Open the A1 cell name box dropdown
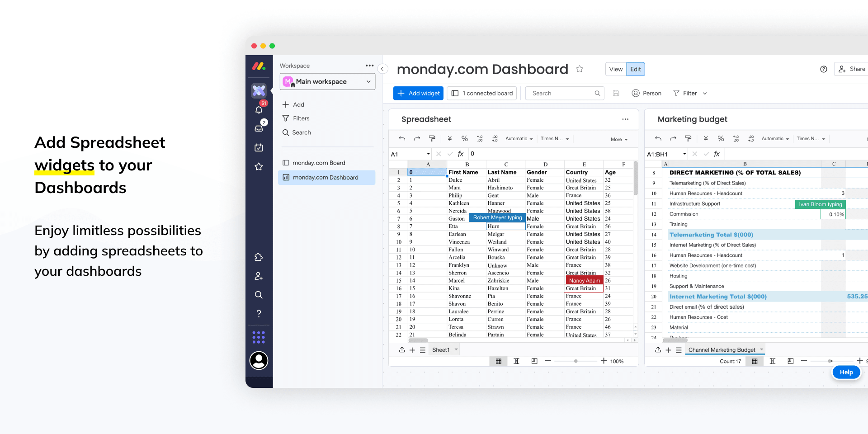This screenshot has height=434, width=868. pyautogui.click(x=428, y=154)
